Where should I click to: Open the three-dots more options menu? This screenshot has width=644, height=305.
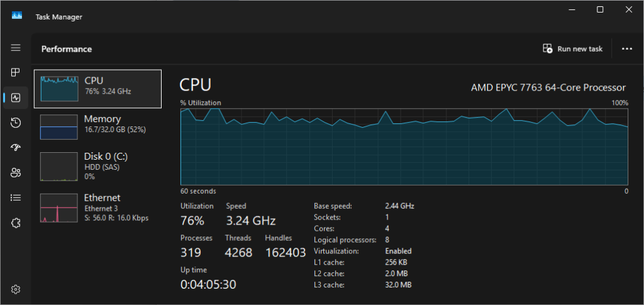(627, 49)
